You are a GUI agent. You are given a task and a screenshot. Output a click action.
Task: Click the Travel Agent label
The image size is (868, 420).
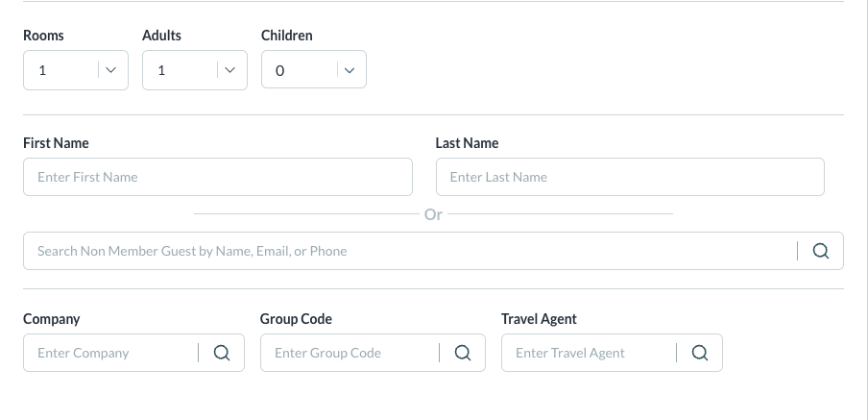(x=539, y=319)
